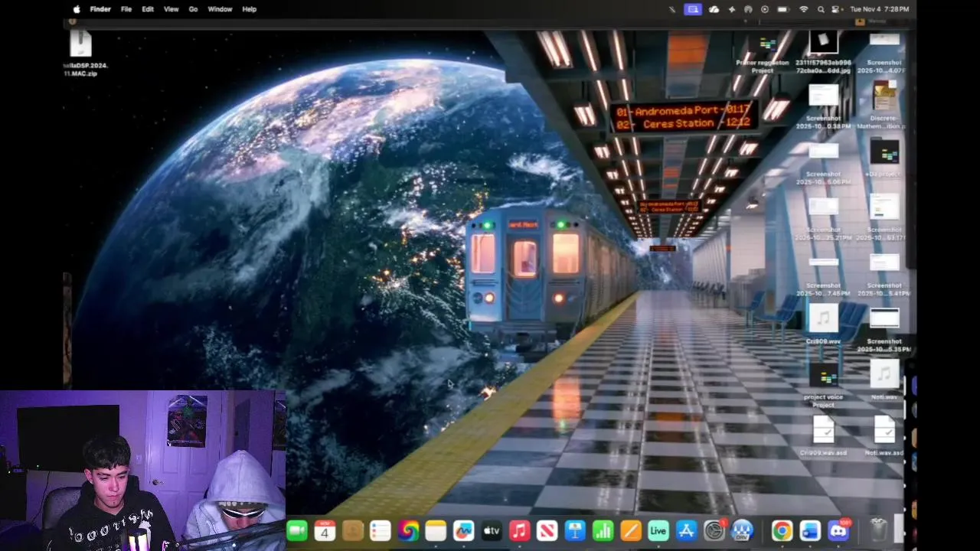Open the Apple TV app in Dock
The image size is (980, 551).
click(x=492, y=530)
